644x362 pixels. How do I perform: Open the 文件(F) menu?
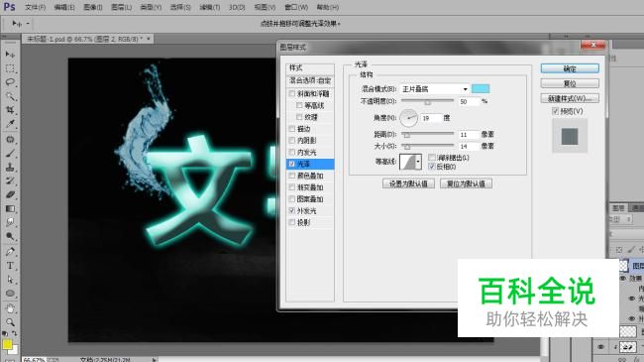click(x=36, y=7)
